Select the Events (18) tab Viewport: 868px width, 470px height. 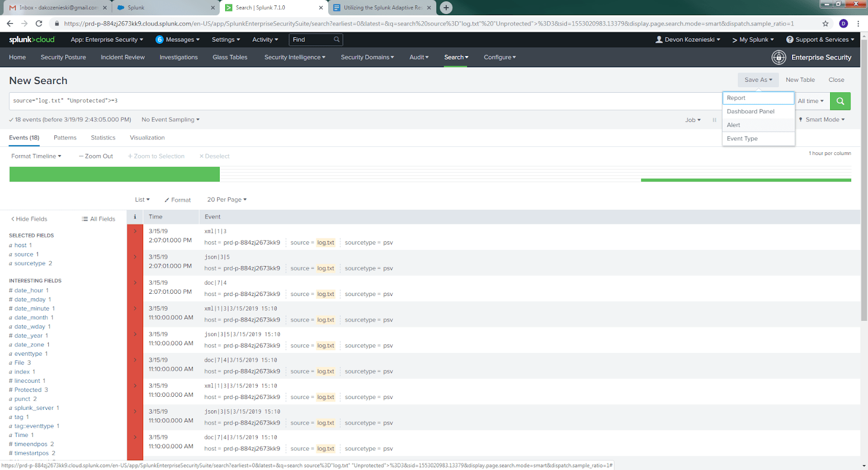coord(24,138)
